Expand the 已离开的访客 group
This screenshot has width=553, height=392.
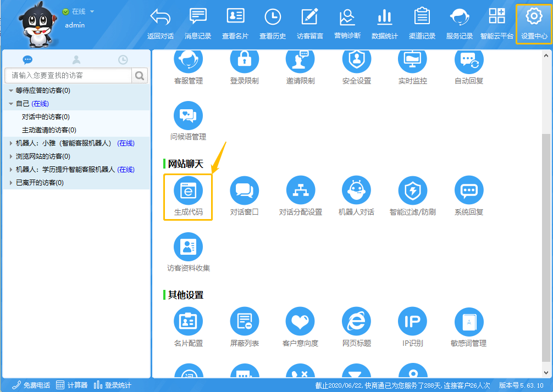click(x=10, y=183)
